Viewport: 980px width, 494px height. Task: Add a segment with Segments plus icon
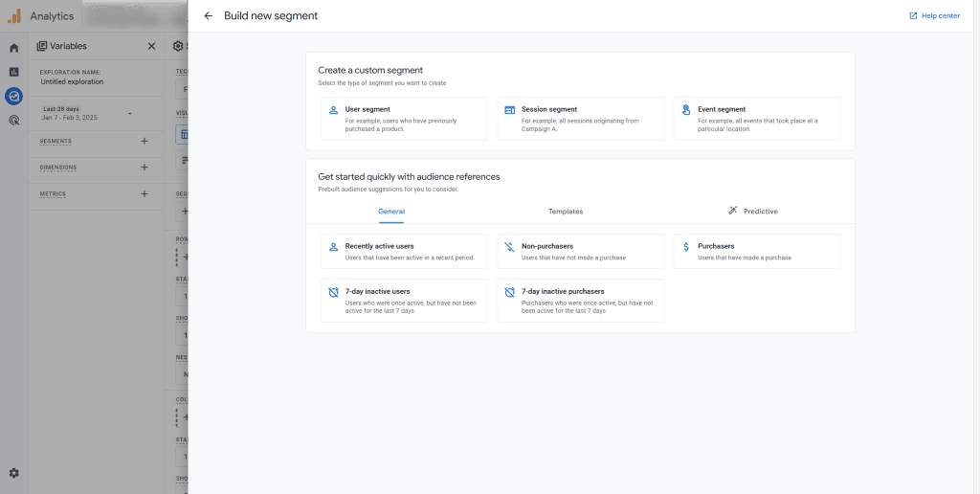[x=145, y=141]
